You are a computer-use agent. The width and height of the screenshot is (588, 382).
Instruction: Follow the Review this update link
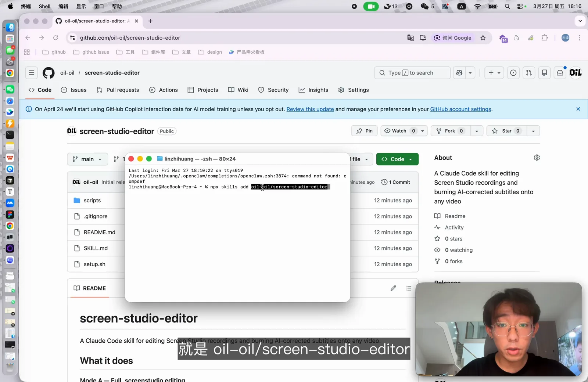coord(310,109)
